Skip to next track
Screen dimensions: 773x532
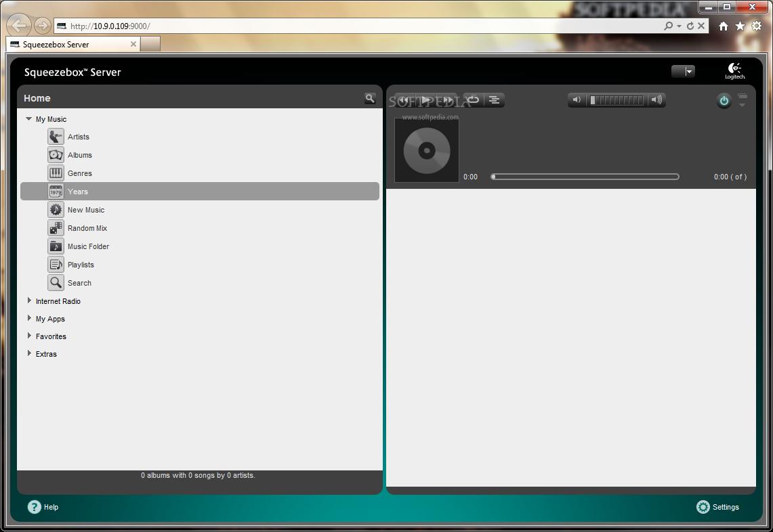447,100
